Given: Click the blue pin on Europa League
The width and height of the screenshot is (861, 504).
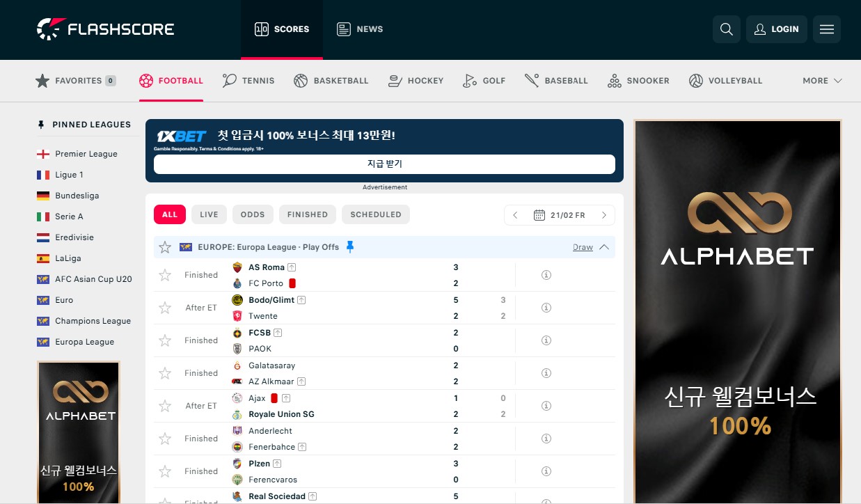Looking at the screenshot, I should [350, 247].
